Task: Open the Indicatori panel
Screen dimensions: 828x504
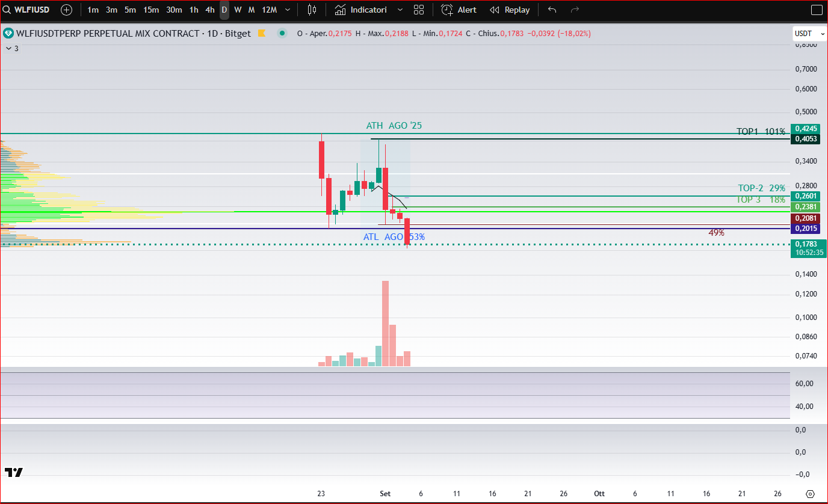Action: click(369, 10)
